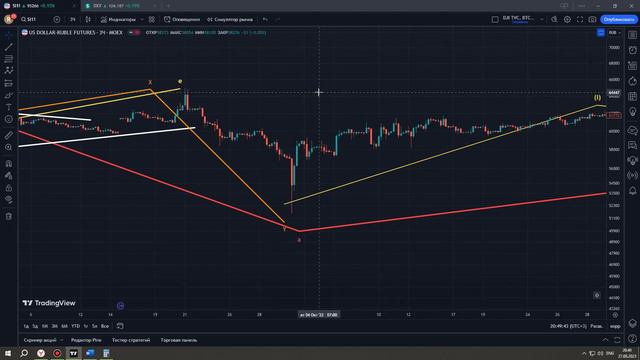Toggle the корр adjustment option

[x=615, y=326]
